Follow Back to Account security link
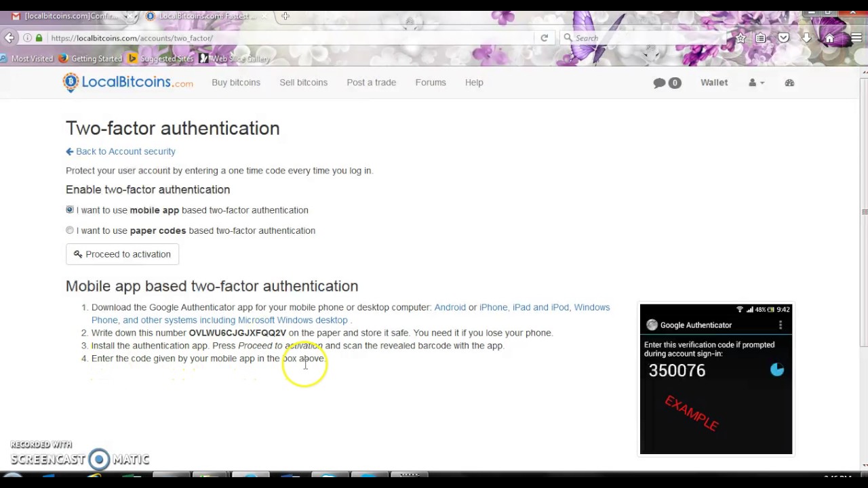 [121, 151]
